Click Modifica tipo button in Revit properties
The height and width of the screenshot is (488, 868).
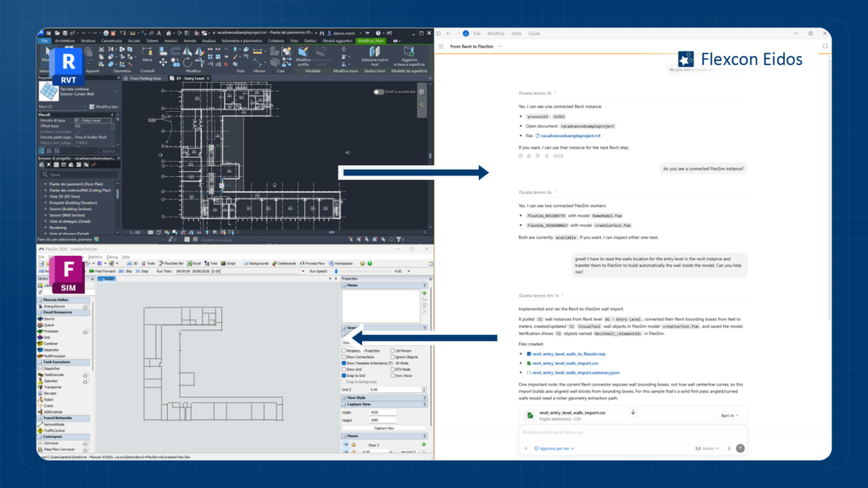tap(103, 107)
